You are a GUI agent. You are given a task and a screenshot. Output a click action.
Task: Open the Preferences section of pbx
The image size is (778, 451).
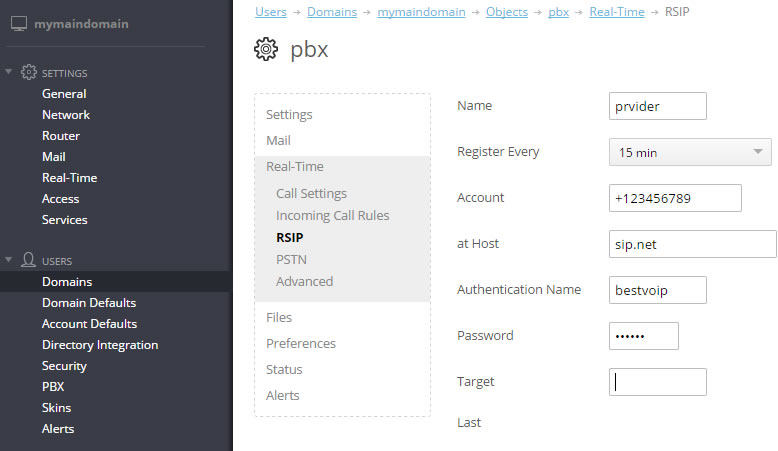301,343
